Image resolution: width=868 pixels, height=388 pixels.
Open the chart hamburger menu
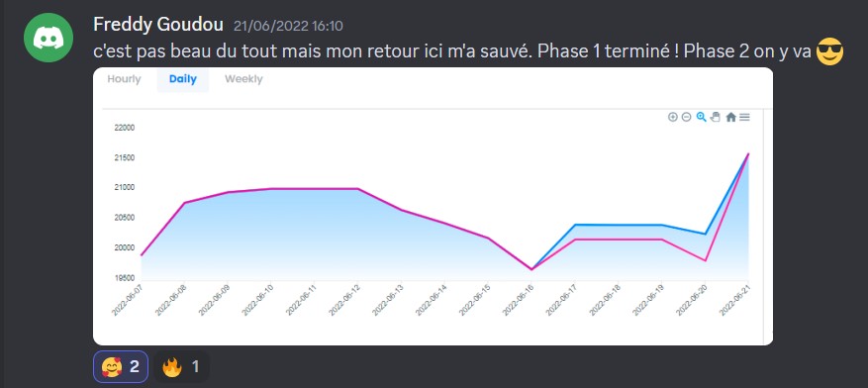click(x=744, y=117)
